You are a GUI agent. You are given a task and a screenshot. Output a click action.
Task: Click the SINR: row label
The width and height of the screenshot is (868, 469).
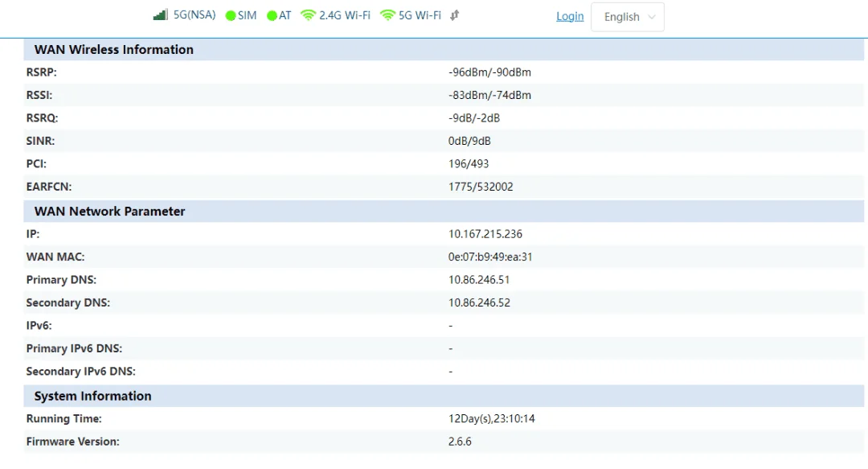40,141
